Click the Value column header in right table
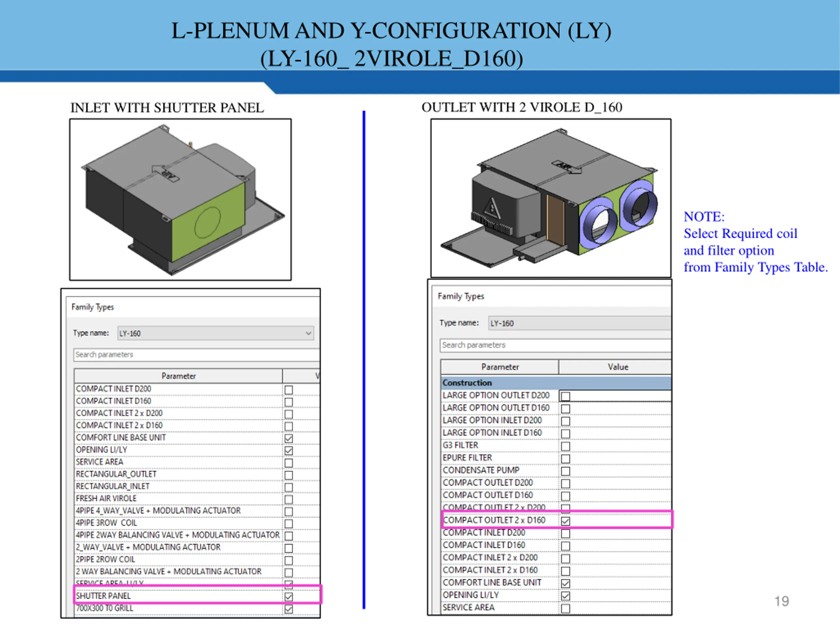 tap(618, 367)
